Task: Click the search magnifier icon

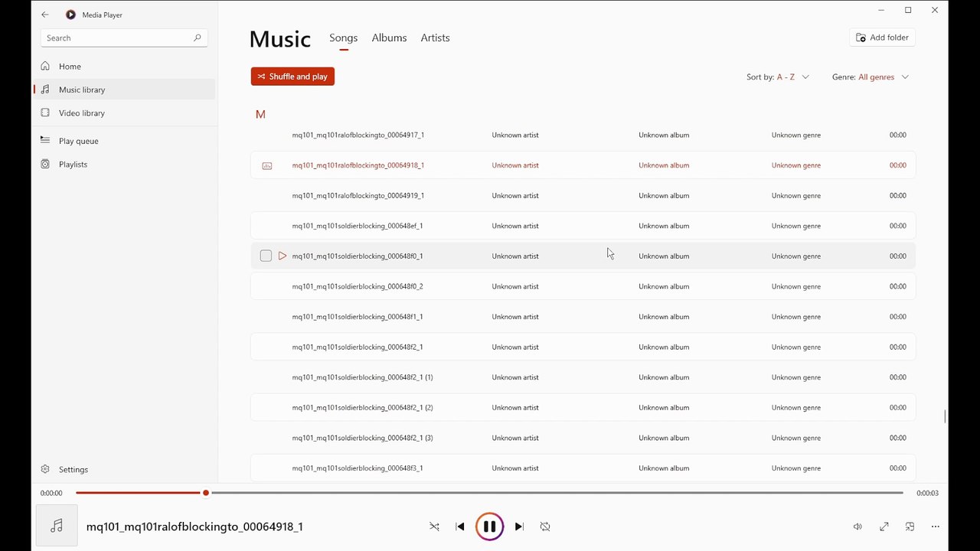Action: click(x=197, y=37)
